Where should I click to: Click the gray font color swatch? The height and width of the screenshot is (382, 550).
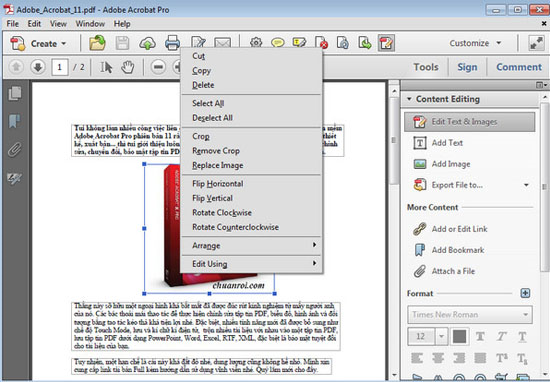459,337
